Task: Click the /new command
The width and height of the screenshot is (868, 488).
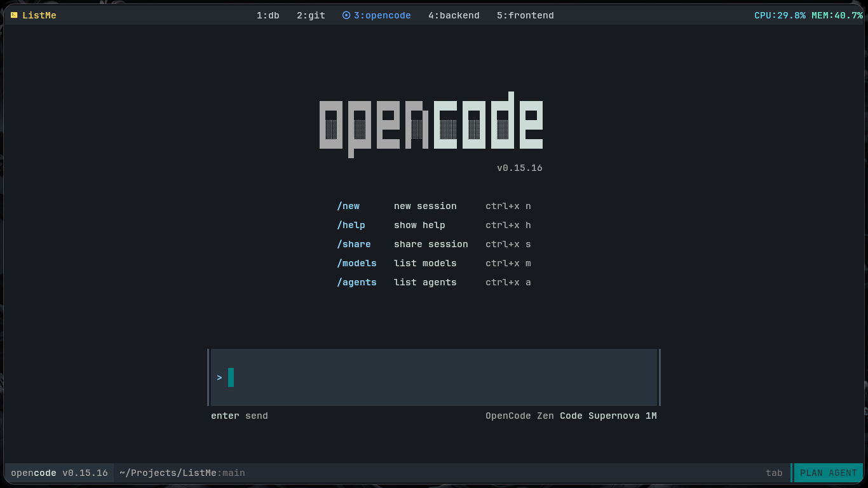Action: coord(348,207)
